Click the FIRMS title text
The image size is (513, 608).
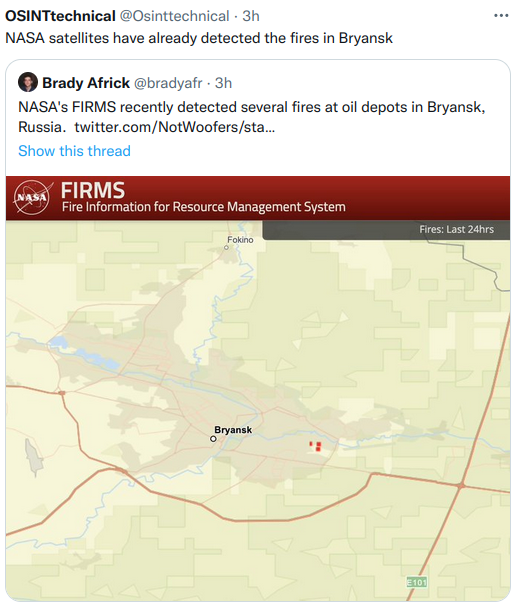pos(93,191)
